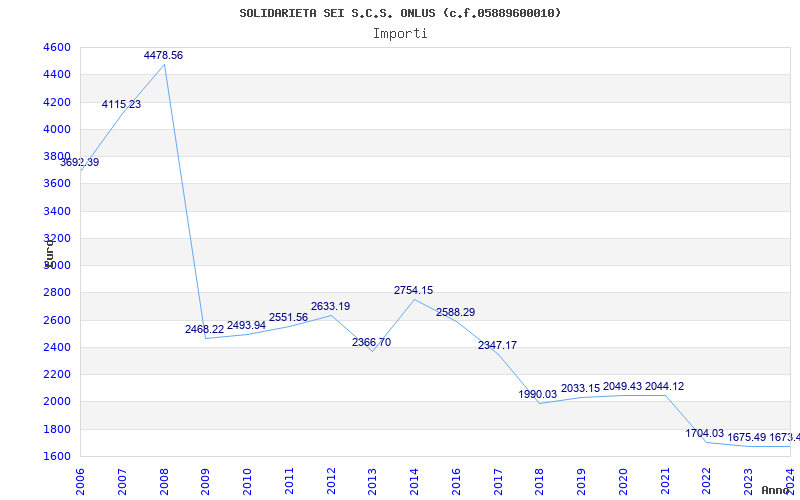This screenshot has height=500, width=800.
Task: Select the data label 2366.70
Action: point(371,342)
